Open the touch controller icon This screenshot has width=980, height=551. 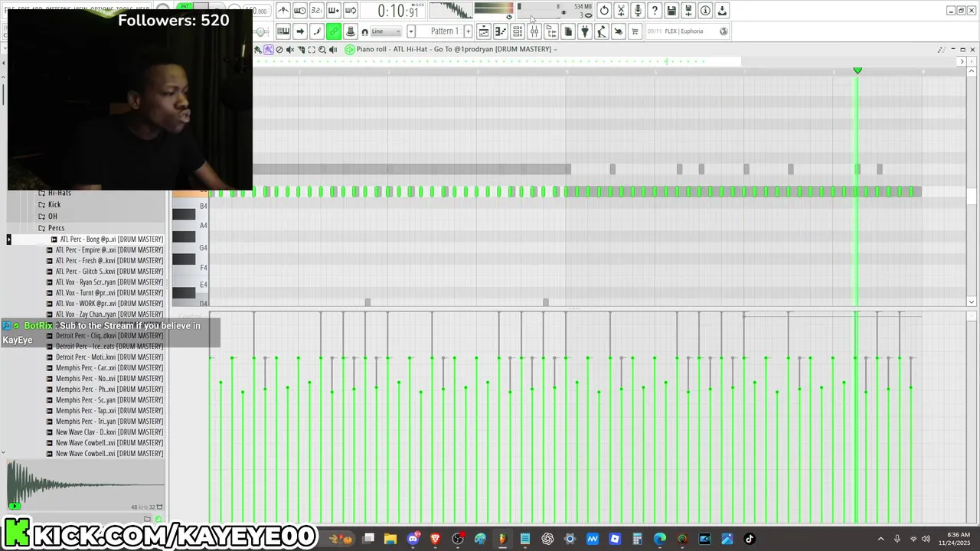coord(618,31)
